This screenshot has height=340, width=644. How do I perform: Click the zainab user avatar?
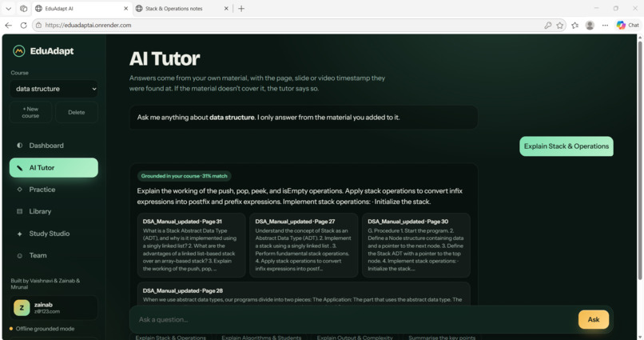(22, 308)
